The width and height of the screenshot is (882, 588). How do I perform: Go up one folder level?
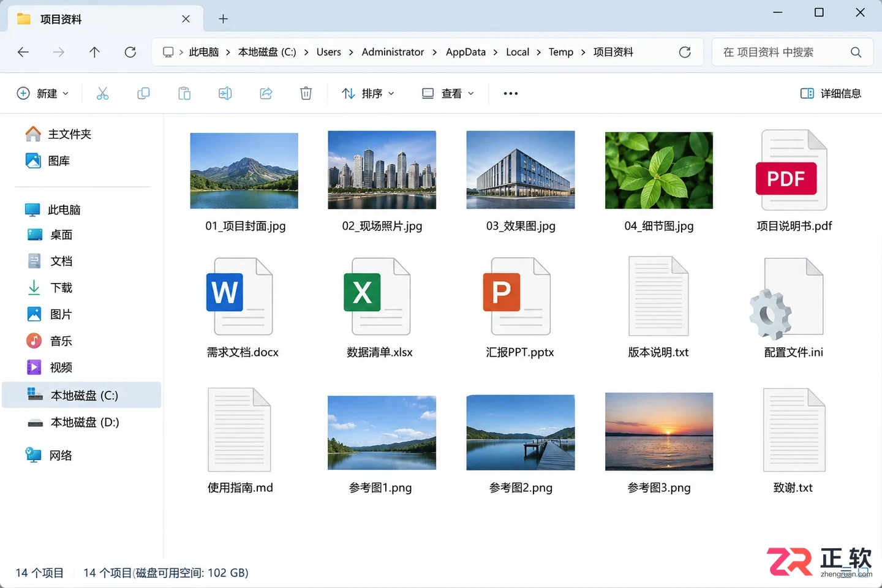coord(94,52)
